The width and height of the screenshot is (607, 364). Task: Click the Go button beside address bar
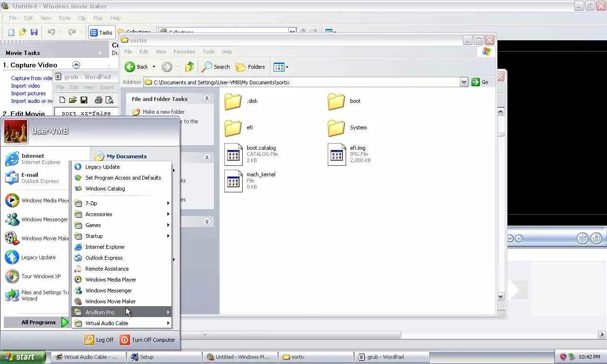click(x=480, y=82)
